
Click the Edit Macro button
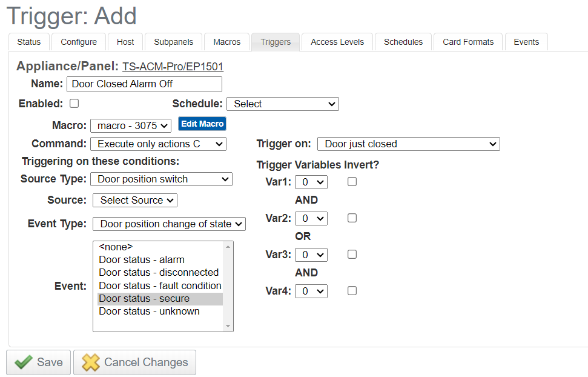202,124
